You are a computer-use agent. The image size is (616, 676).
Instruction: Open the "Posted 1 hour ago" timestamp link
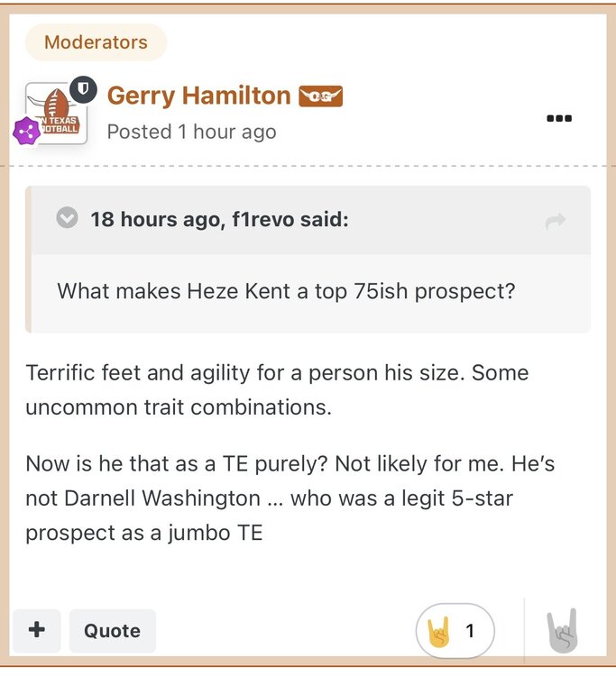point(191,132)
